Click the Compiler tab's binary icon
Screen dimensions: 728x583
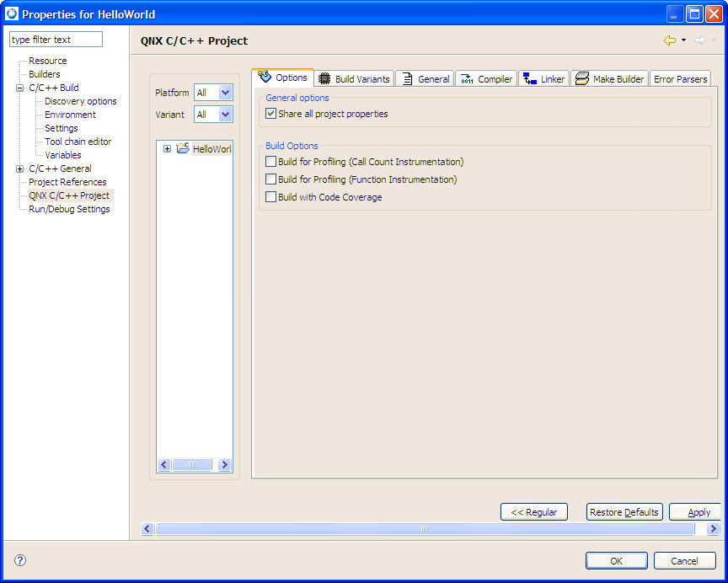click(x=465, y=78)
